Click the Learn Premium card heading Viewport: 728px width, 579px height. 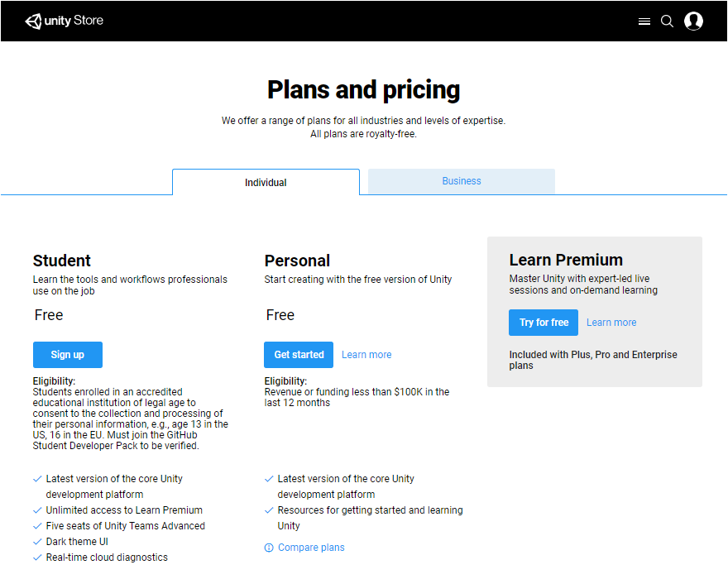click(566, 260)
